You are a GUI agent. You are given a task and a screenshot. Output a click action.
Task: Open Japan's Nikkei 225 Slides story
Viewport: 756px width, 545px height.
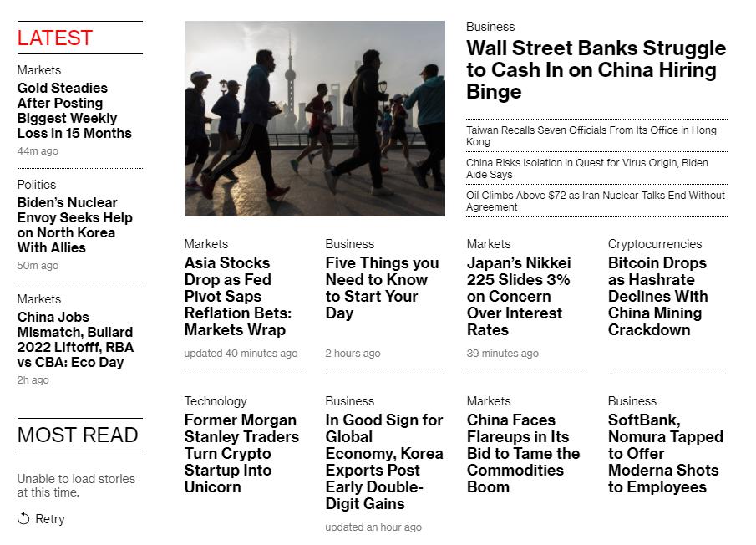tap(518, 296)
